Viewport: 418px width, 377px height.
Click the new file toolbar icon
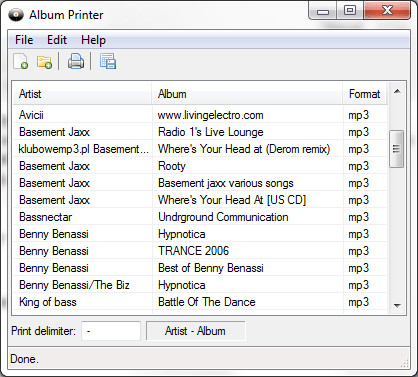tap(20, 61)
